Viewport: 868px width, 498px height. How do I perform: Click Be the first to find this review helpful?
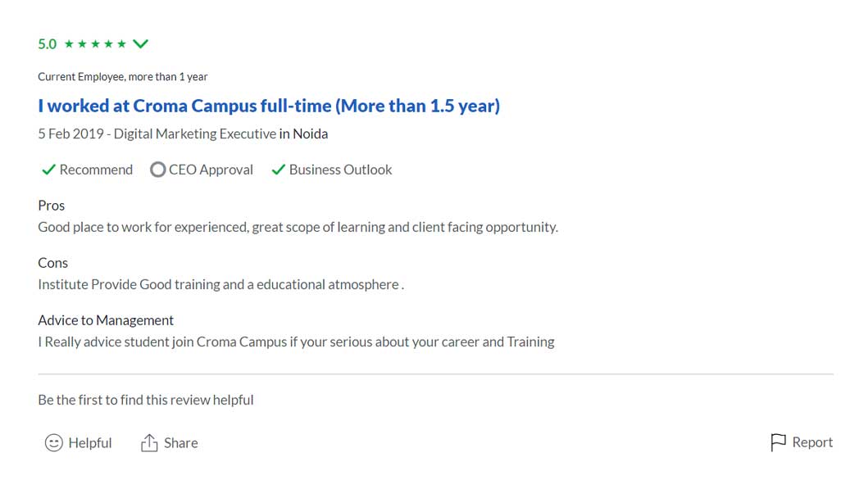(146, 400)
